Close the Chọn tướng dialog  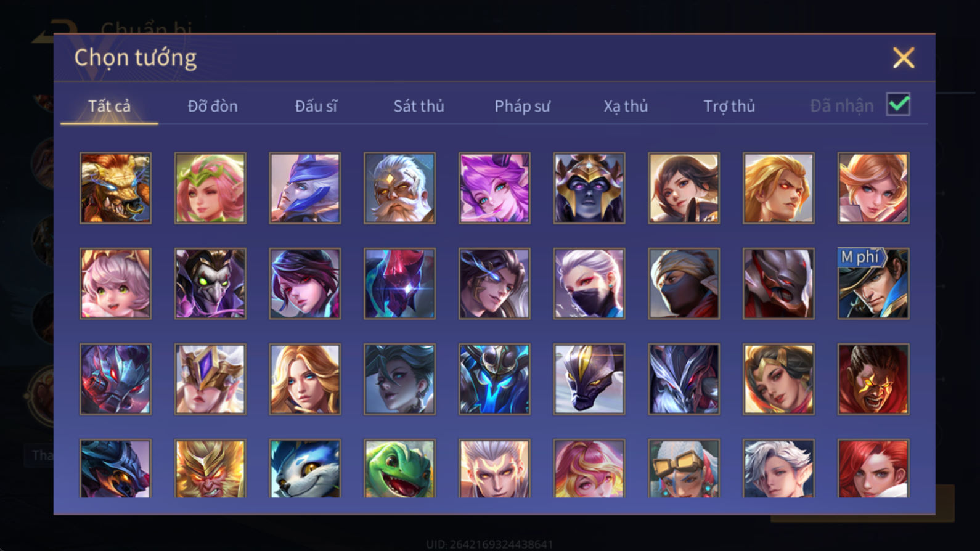pos(904,58)
